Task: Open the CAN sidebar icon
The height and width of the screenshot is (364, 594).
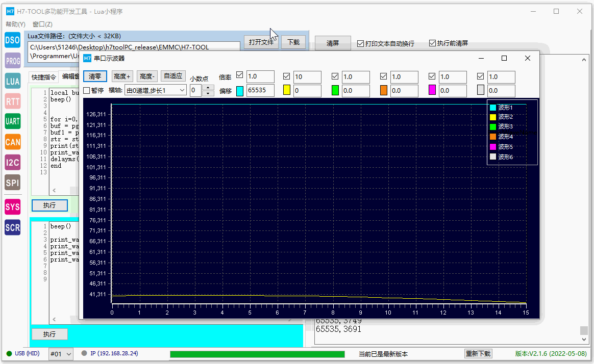Action: (x=12, y=142)
